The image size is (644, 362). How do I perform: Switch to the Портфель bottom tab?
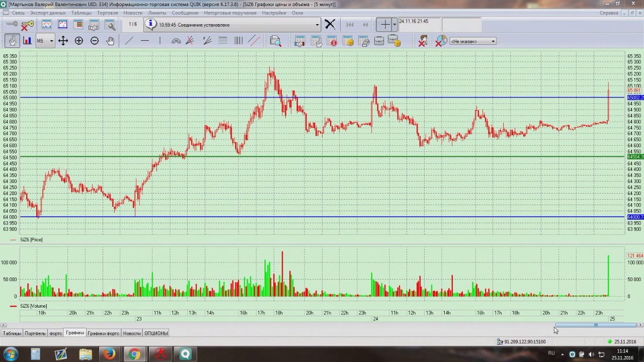pos(35,333)
